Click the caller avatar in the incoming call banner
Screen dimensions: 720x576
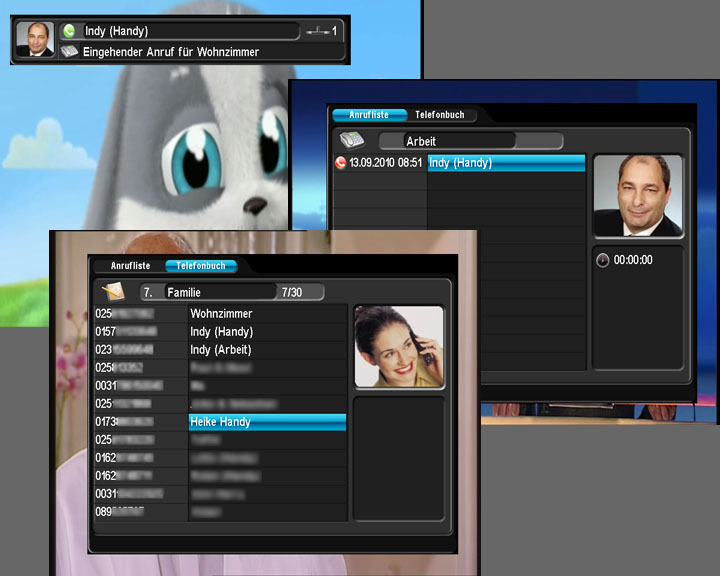pos(35,40)
